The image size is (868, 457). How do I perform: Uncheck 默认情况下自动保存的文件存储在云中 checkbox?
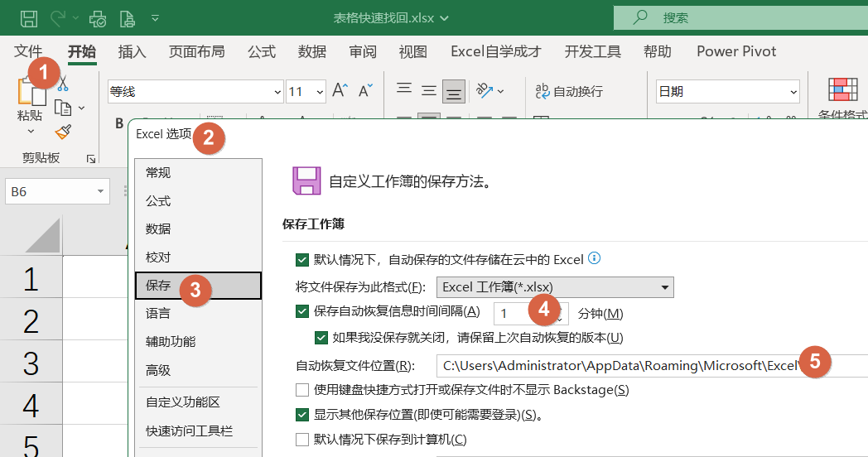click(x=302, y=260)
